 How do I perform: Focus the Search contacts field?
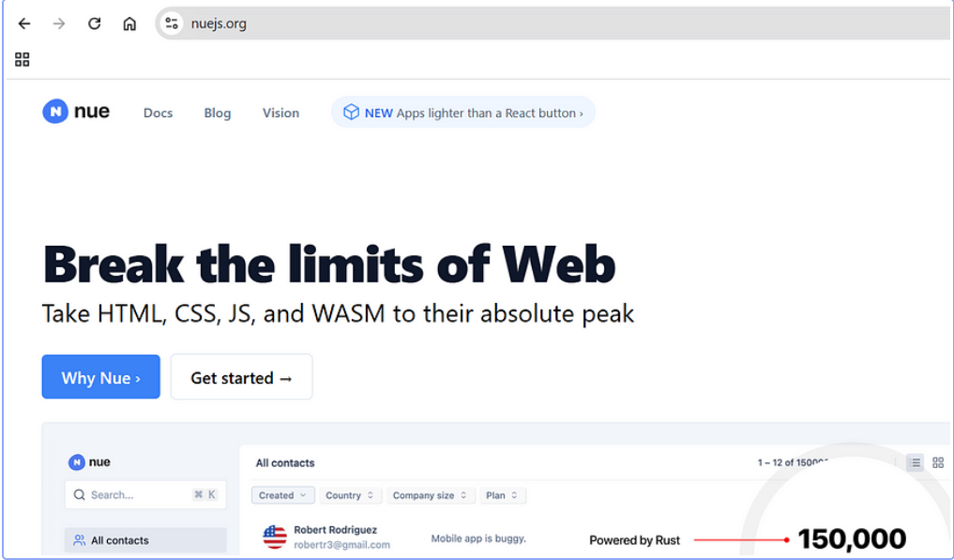pyautogui.click(x=145, y=495)
